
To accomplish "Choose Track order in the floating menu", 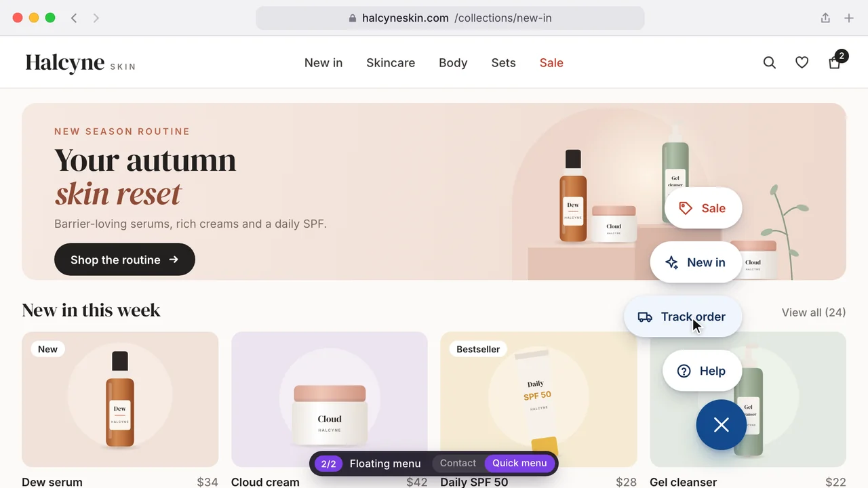I will 683,317.
